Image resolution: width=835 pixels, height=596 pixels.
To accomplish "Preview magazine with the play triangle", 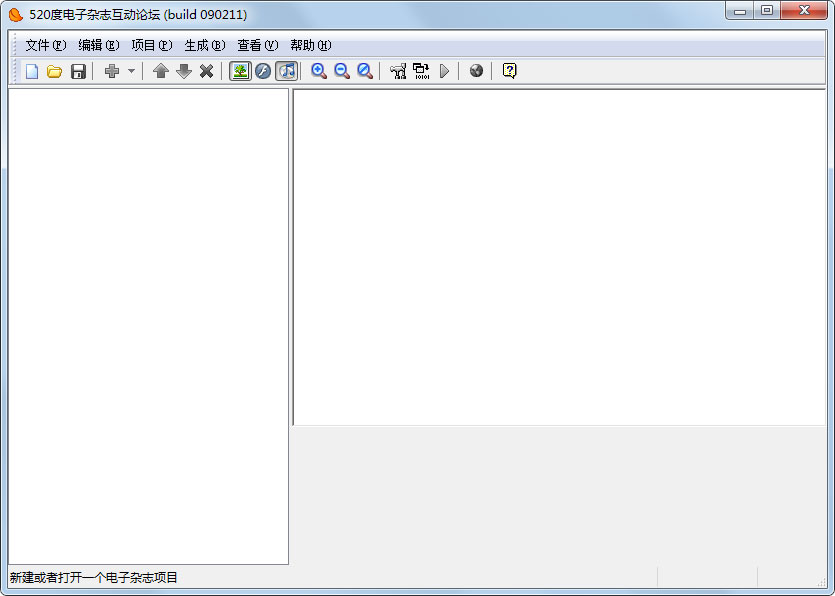I will [445, 71].
